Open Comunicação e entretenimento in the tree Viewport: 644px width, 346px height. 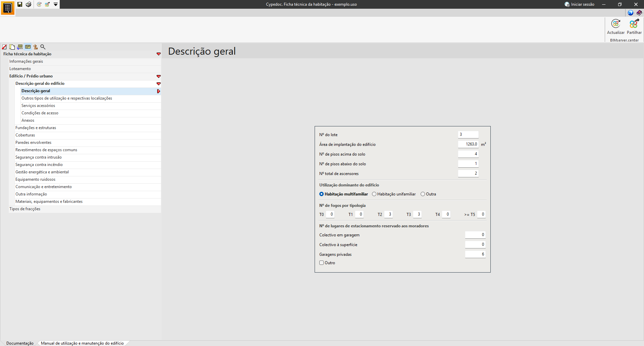(88, 187)
